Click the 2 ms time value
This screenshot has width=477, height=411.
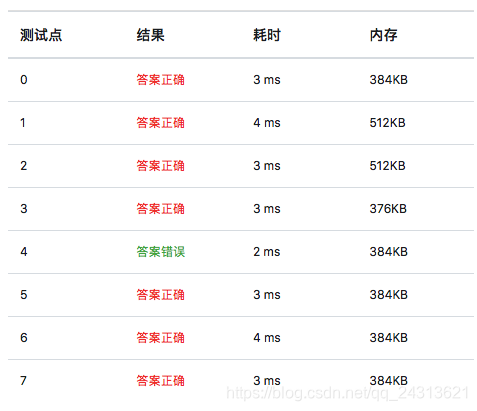pyautogui.click(x=267, y=252)
